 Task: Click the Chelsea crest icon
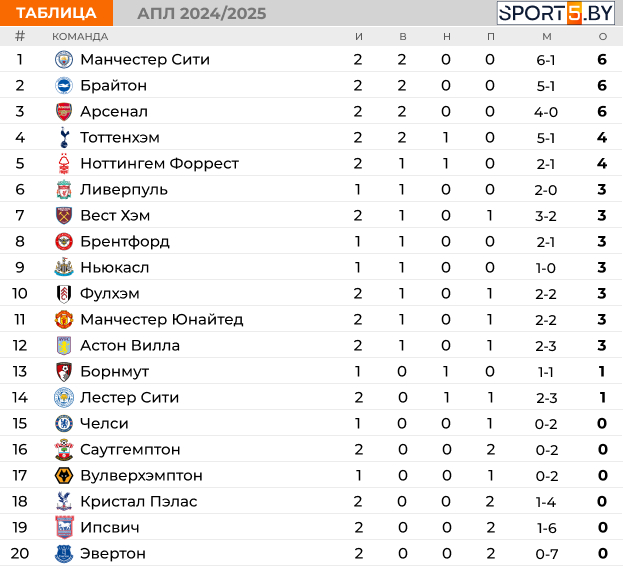pos(64,423)
